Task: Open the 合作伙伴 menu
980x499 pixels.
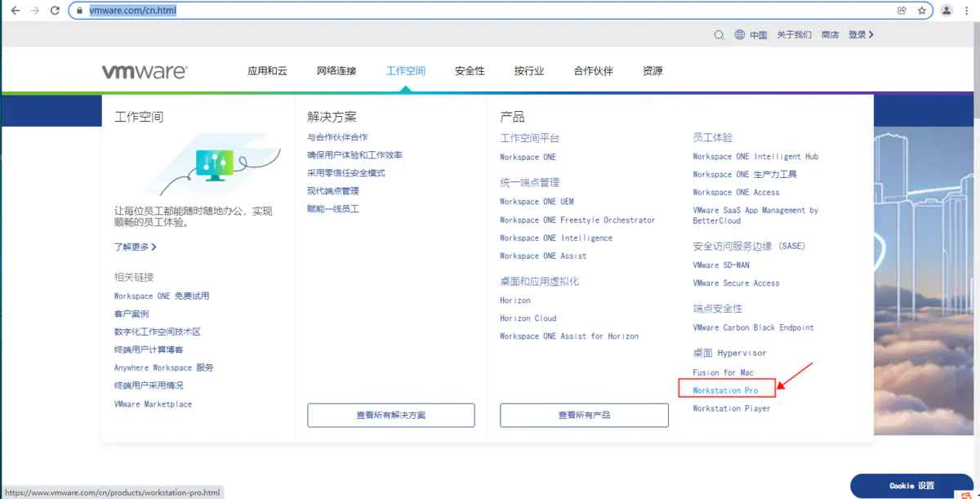Action: coord(594,71)
